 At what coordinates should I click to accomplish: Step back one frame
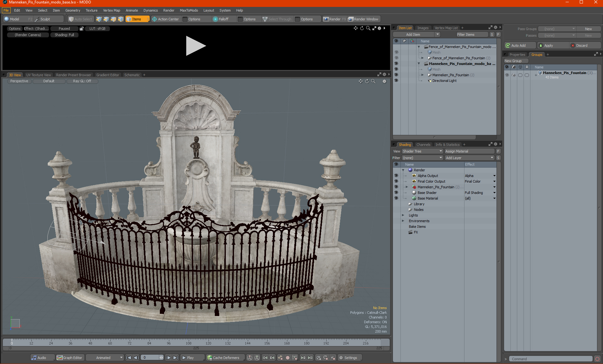pyautogui.click(x=136, y=358)
